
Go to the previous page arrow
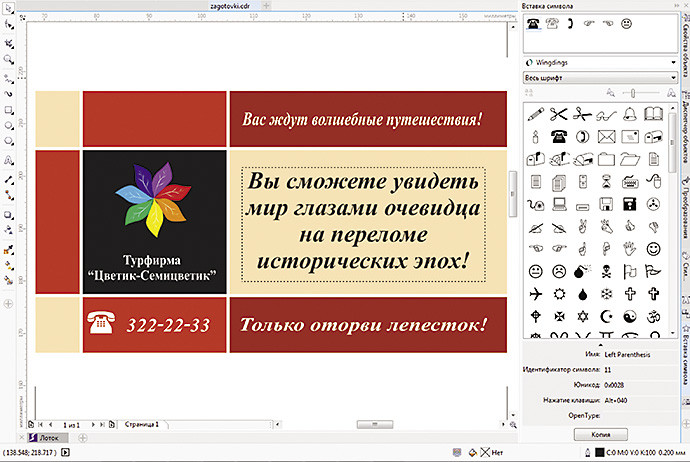pos(51,425)
